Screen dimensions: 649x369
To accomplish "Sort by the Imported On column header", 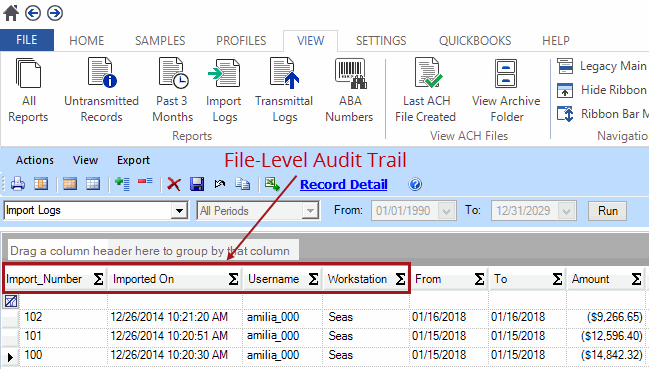I will [143, 279].
